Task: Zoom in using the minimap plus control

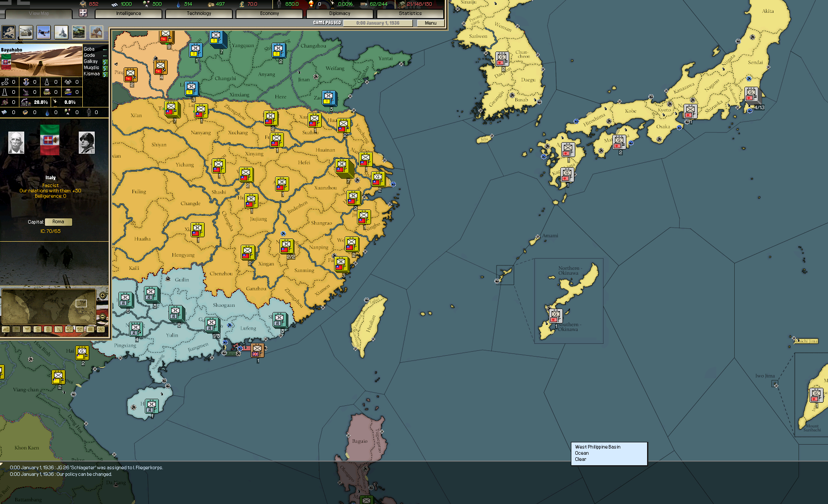Action: click(x=103, y=295)
